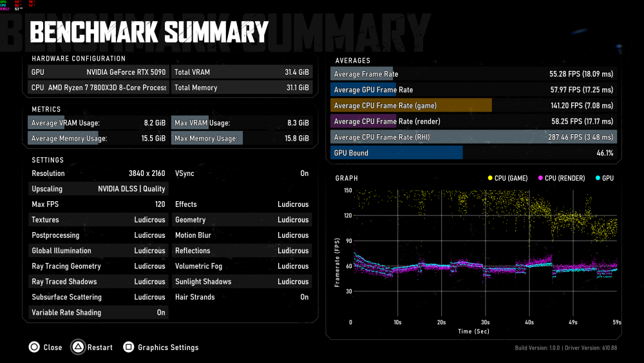Viewport: 644px width, 363px height.
Task: Click the Hardware Configuration heading
Action: click(79, 59)
